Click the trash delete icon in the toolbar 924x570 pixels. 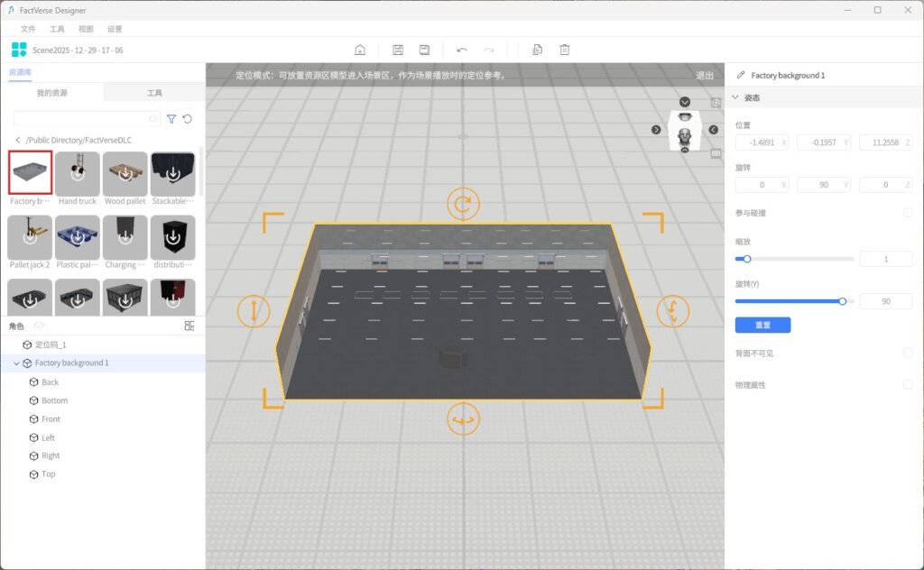click(x=565, y=51)
